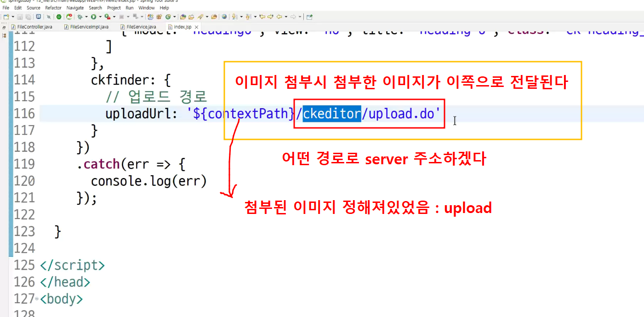The height and width of the screenshot is (317, 644).
Task: Click 'ckfinder: {' on line 114
Action: click(x=131, y=80)
